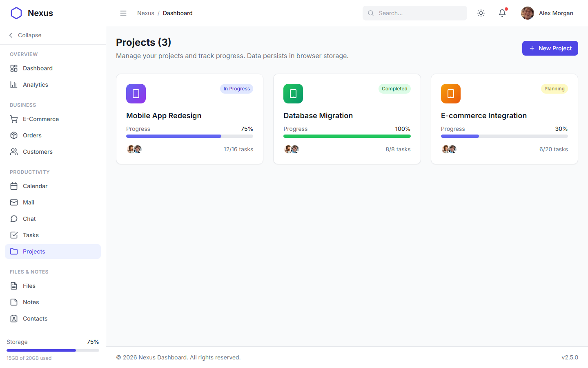
Task: Click the Completed status badge
Action: click(394, 89)
